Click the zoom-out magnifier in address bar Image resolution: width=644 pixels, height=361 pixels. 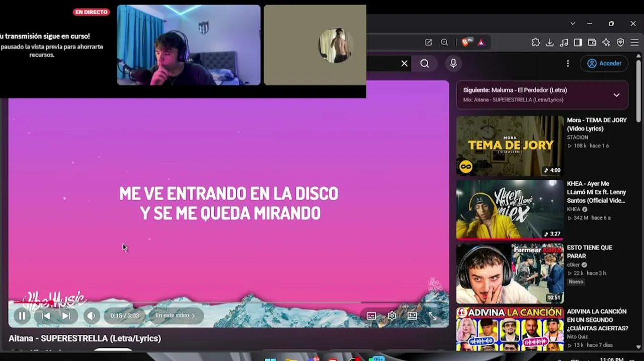pos(444,43)
